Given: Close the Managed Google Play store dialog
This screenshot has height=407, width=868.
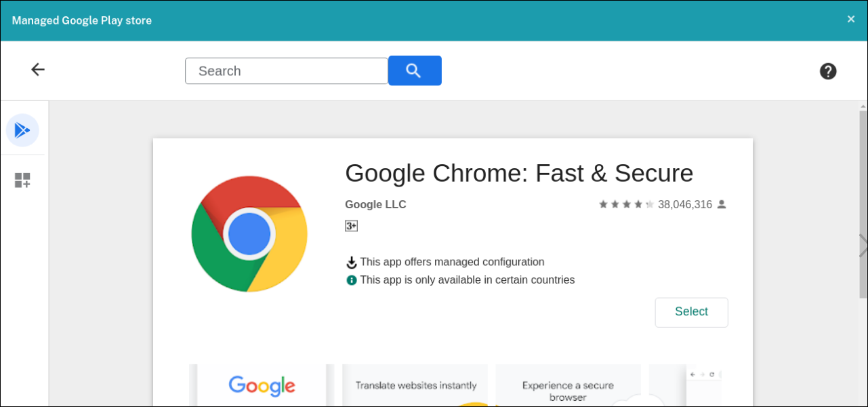Looking at the screenshot, I should pyautogui.click(x=851, y=19).
